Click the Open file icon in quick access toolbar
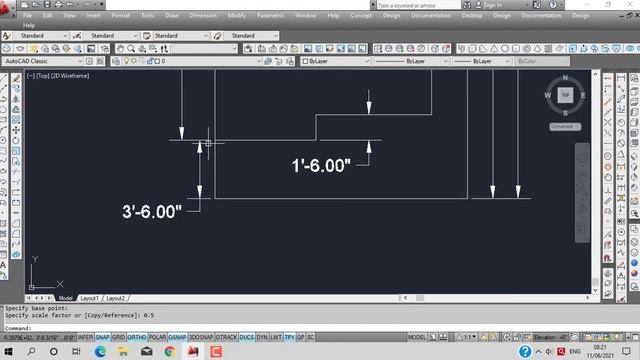This screenshot has width=640, height=360. click(36, 5)
